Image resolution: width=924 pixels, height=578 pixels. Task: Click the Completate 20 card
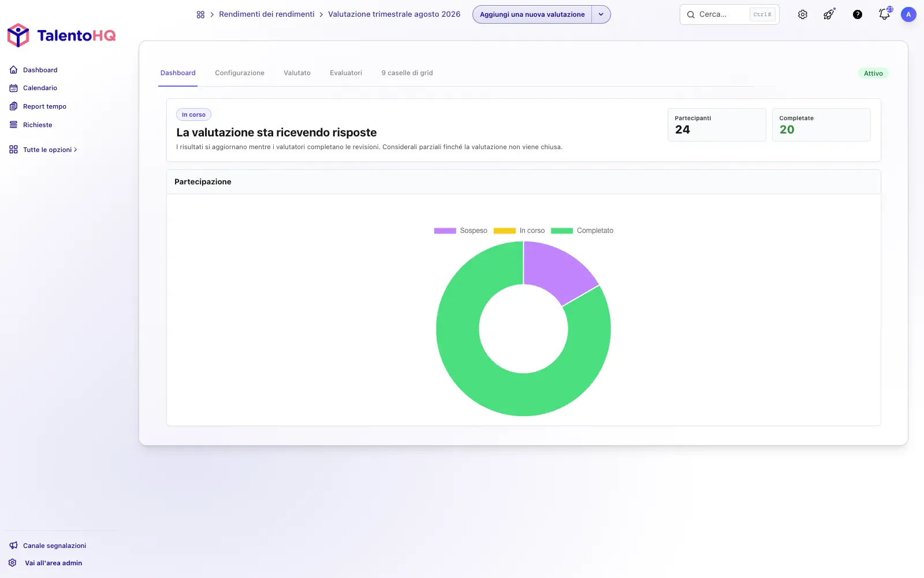[821, 125]
